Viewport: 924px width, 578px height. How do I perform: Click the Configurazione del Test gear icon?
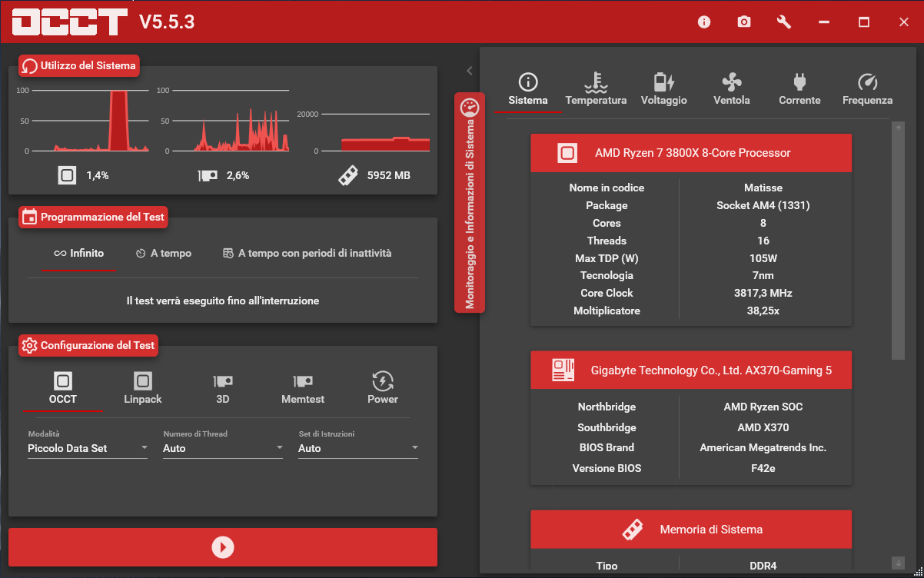[29, 346]
